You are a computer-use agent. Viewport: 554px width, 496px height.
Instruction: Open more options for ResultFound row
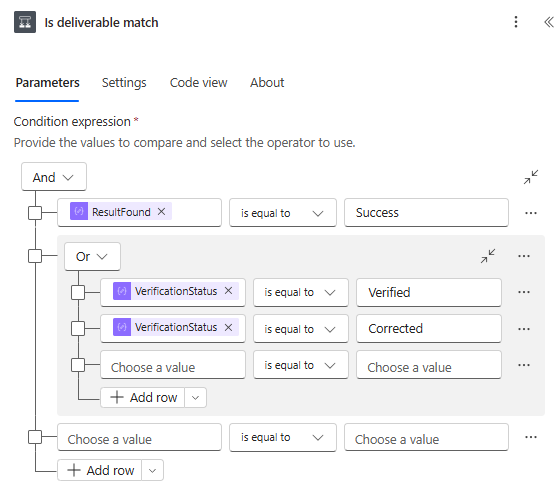(x=531, y=213)
